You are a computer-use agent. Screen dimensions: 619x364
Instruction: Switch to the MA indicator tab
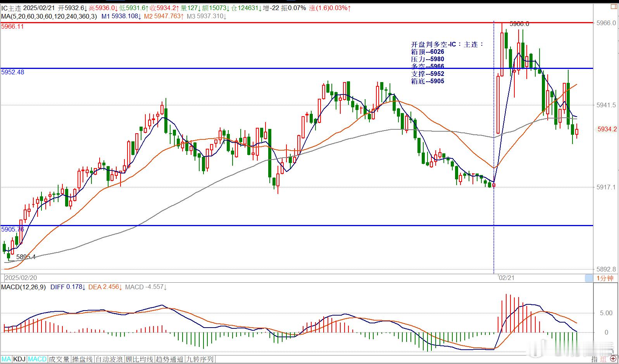(x=7, y=359)
